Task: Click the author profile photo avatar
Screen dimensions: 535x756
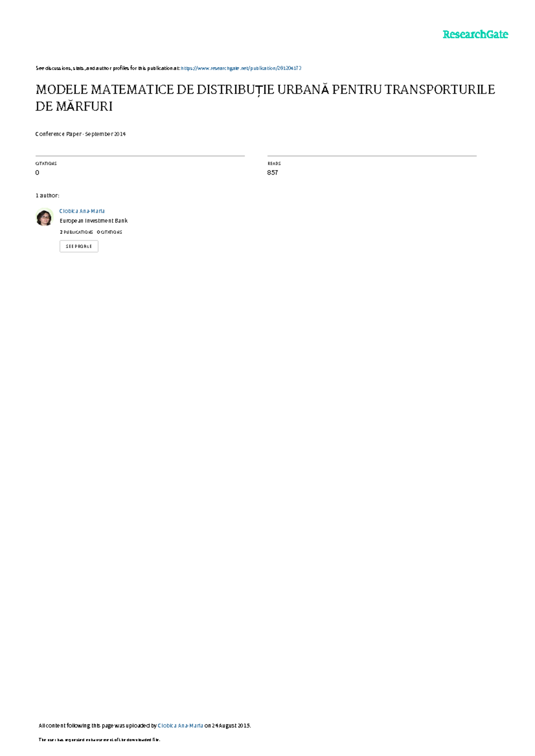Action: [x=44, y=217]
